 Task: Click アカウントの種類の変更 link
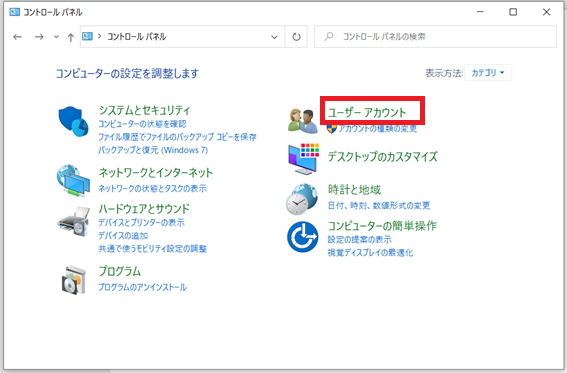coord(378,129)
